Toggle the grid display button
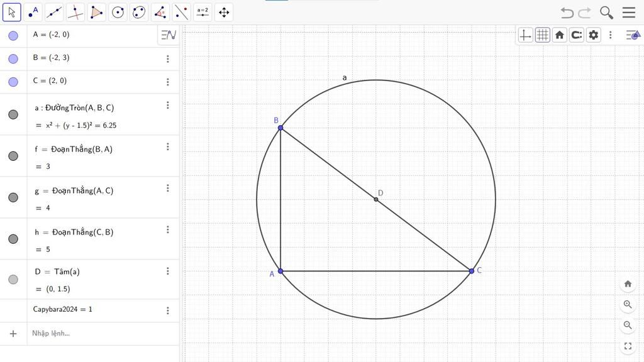The height and width of the screenshot is (362, 644). point(542,35)
